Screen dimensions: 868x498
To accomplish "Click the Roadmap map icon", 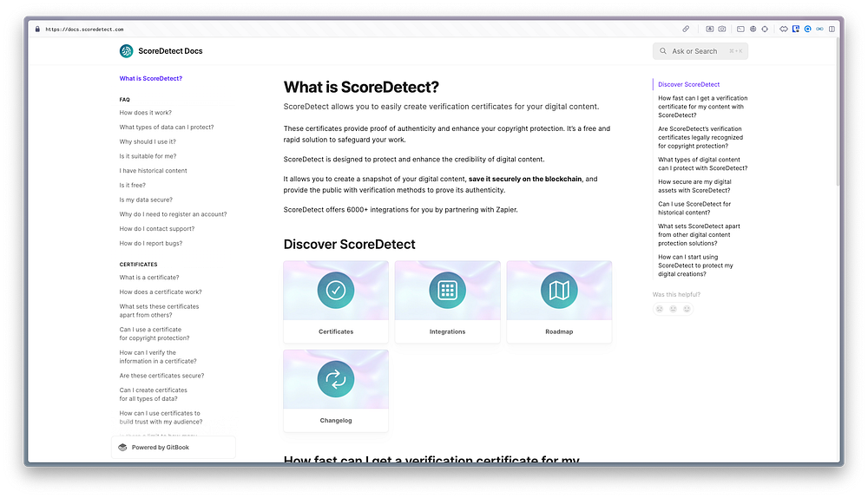I will coord(559,290).
